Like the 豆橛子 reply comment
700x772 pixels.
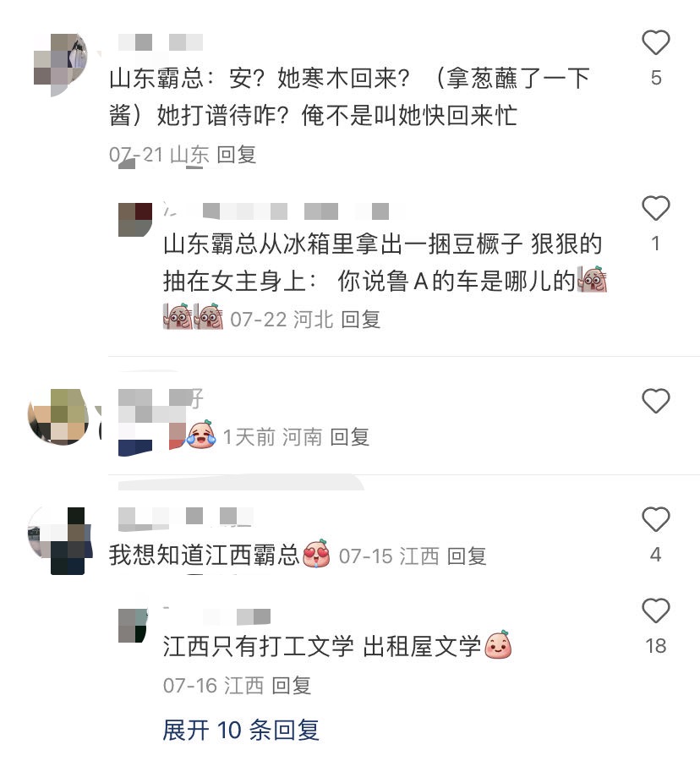pyautogui.click(x=656, y=208)
